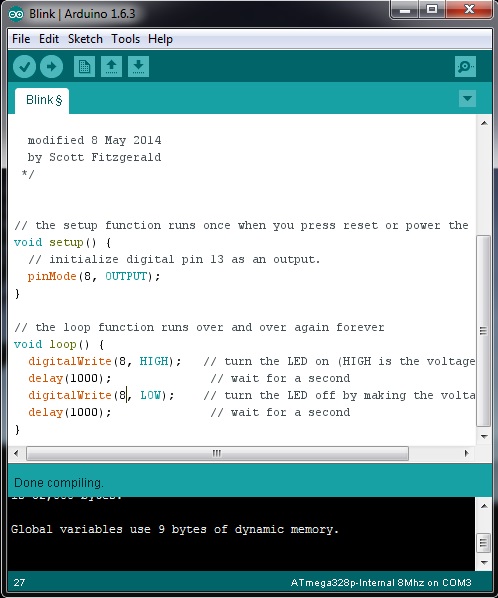498x598 pixels.
Task: Open the Sketch menu
Action: click(85, 39)
